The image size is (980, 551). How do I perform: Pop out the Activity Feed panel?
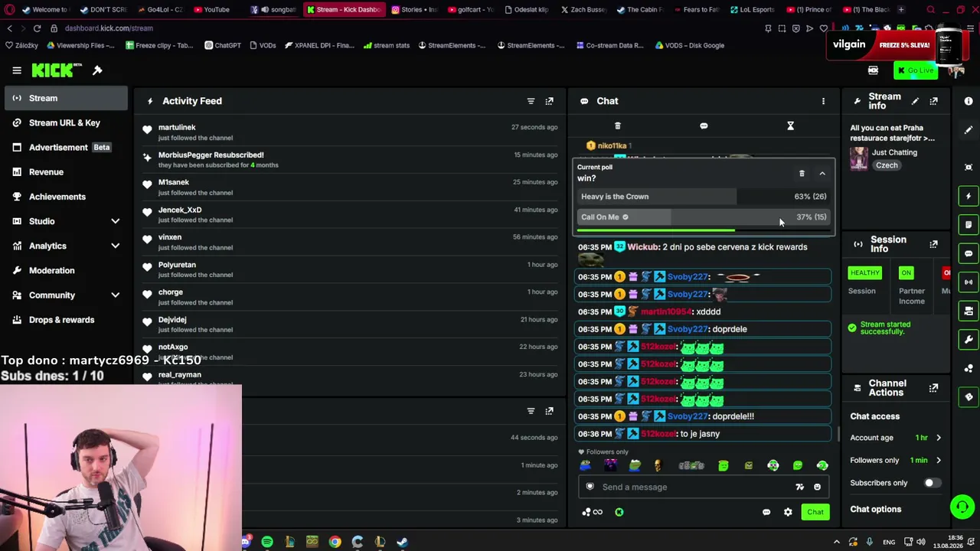point(549,101)
